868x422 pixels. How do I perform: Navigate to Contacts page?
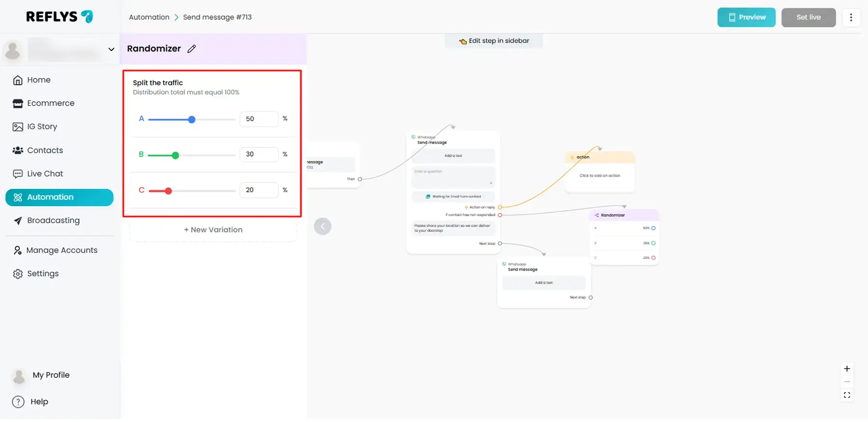pos(45,150)
